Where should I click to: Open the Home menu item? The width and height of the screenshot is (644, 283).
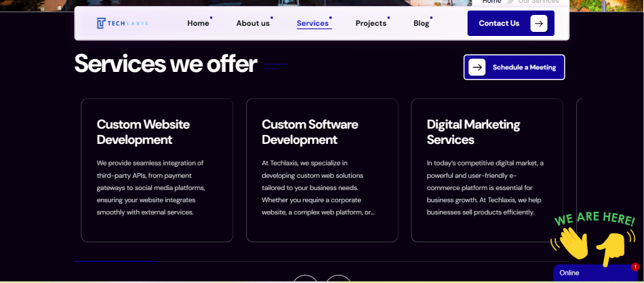[198, 23]
